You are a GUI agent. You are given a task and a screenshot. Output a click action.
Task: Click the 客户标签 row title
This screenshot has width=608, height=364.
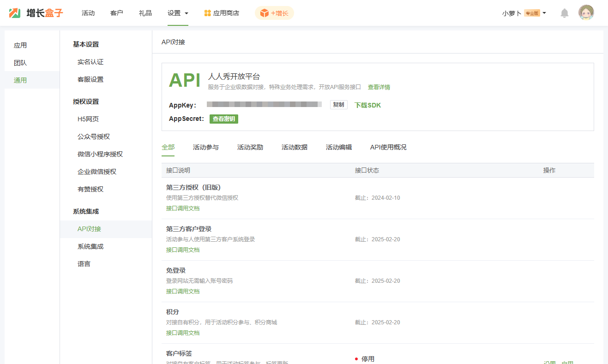click(x=179, y=353)
